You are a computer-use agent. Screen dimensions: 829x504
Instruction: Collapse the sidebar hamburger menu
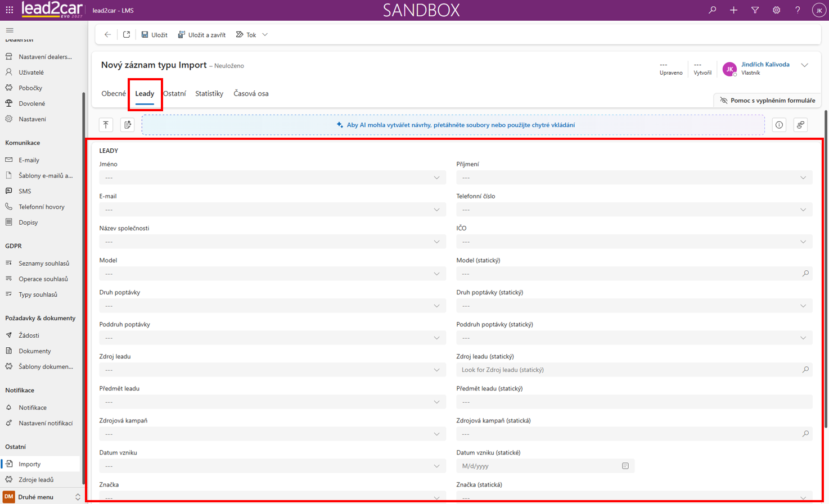pyautogui.click(x=10, y=30)
